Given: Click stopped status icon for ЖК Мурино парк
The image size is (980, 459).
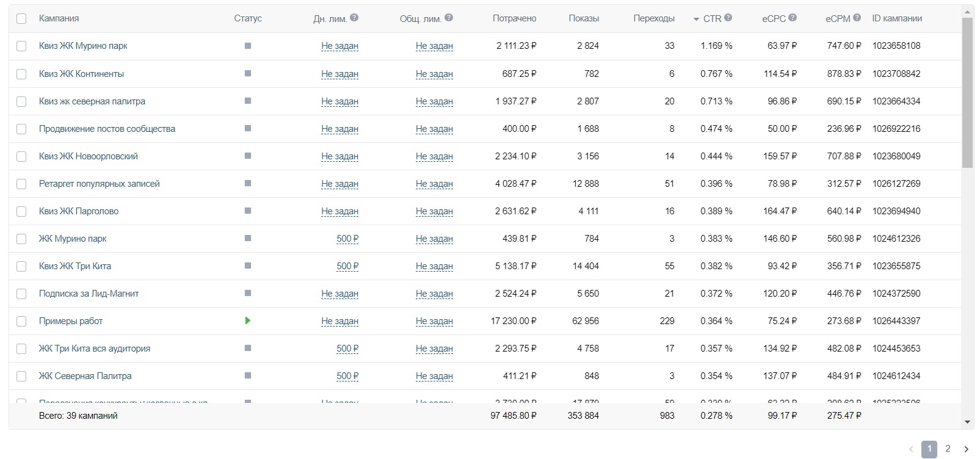Looking at the screenshot, I should [248, 238].
